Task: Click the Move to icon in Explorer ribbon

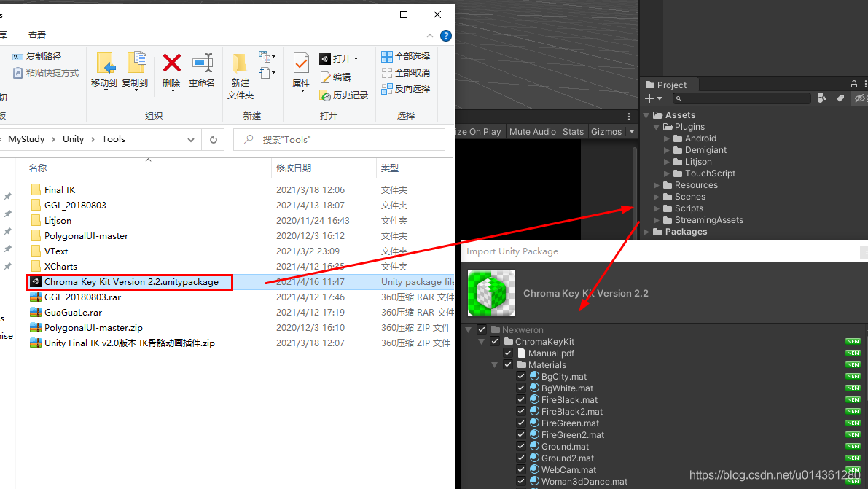Action: coord(105,63)
